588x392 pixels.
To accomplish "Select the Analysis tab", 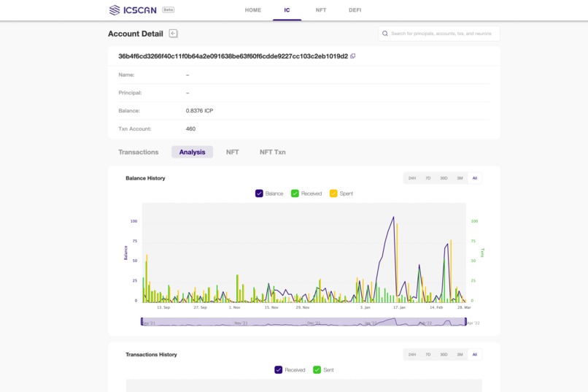I will click(192, 152).
